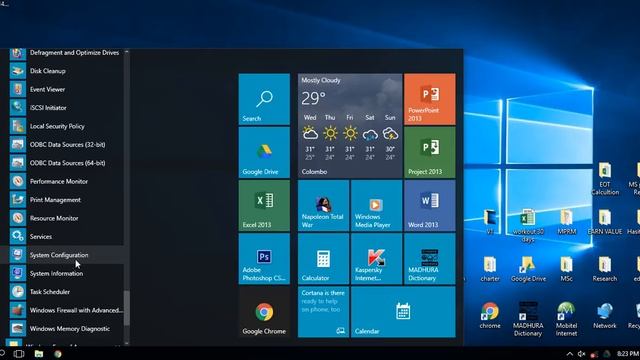Open the Google Drive tile
Screen dimensions: 640x360
click(x=264, y=152)
